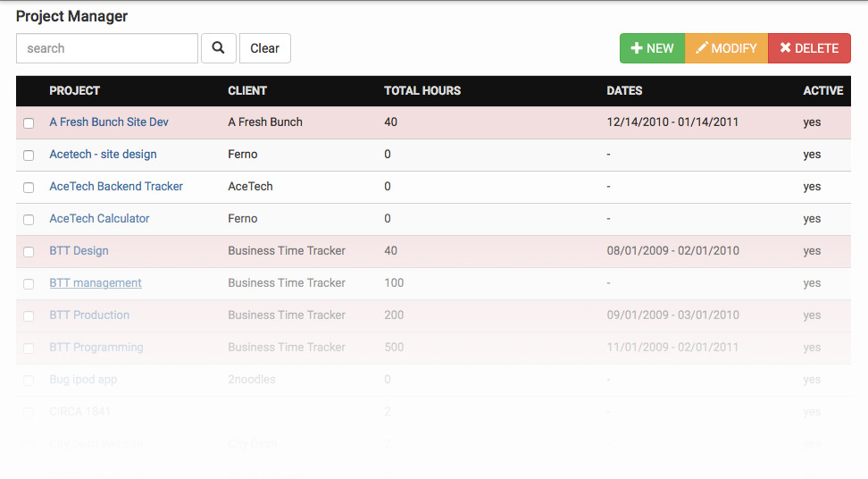Sort by the Total Hours column header
The image size is (868, 479).
tap(422, 90)
